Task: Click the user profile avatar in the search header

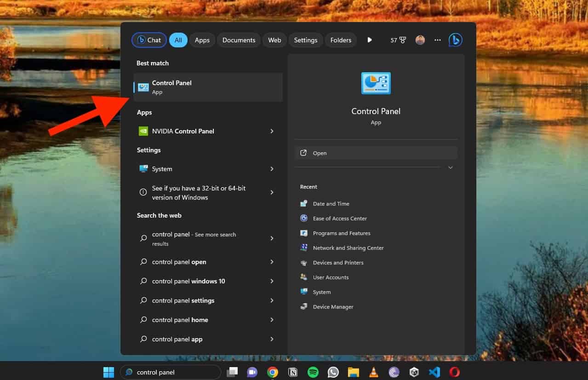Action: 420,40
